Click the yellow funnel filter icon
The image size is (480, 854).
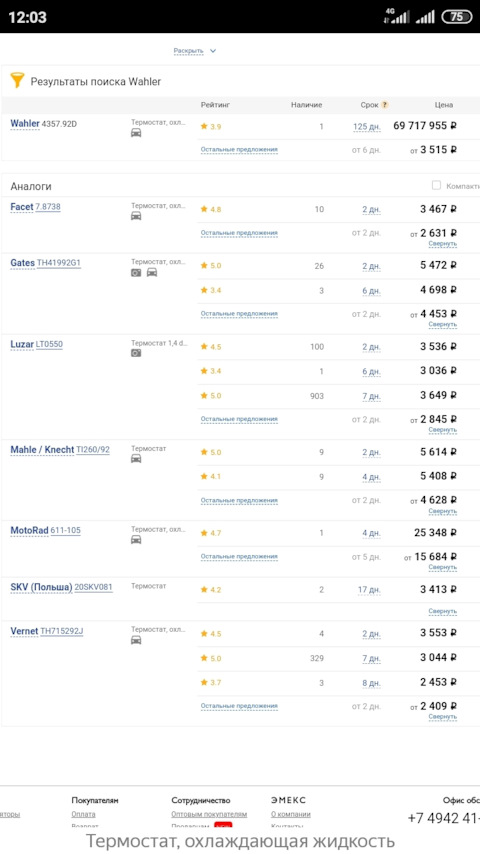[17, 81]
